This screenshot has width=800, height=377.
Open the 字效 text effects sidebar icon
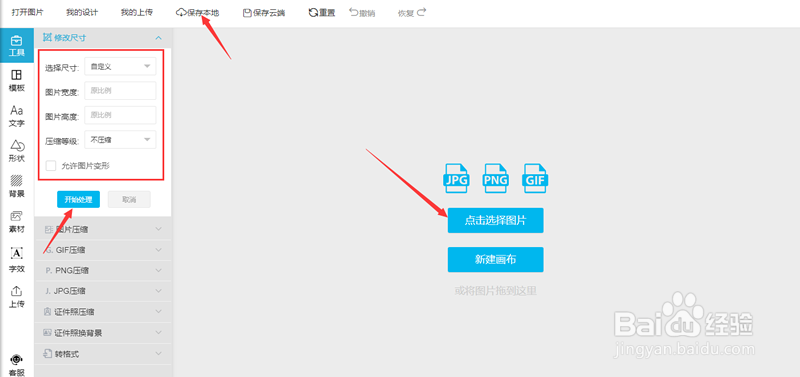[17, 260]
